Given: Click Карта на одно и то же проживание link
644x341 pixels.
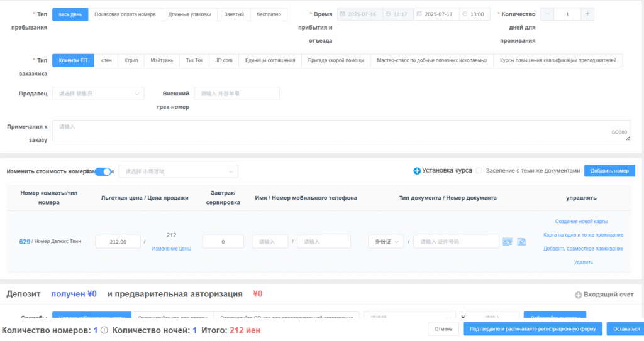Looking at the screenshot, I should pos(583,235).
